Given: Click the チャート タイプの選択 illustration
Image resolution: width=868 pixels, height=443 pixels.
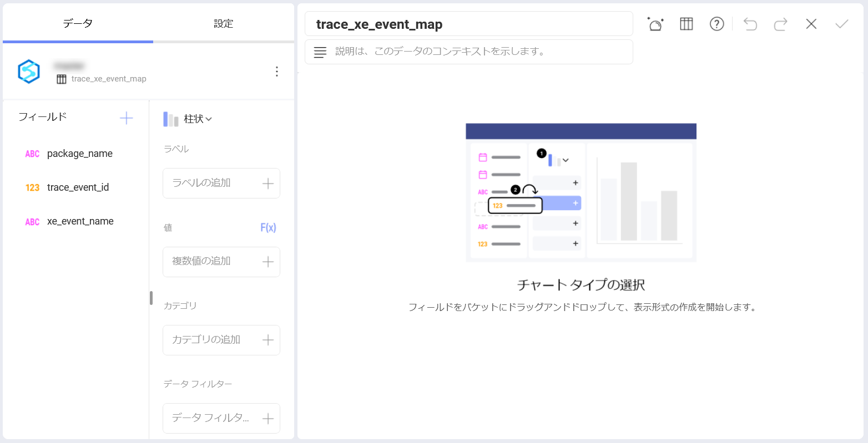Looking at the screenshot, I should (581, 192).
